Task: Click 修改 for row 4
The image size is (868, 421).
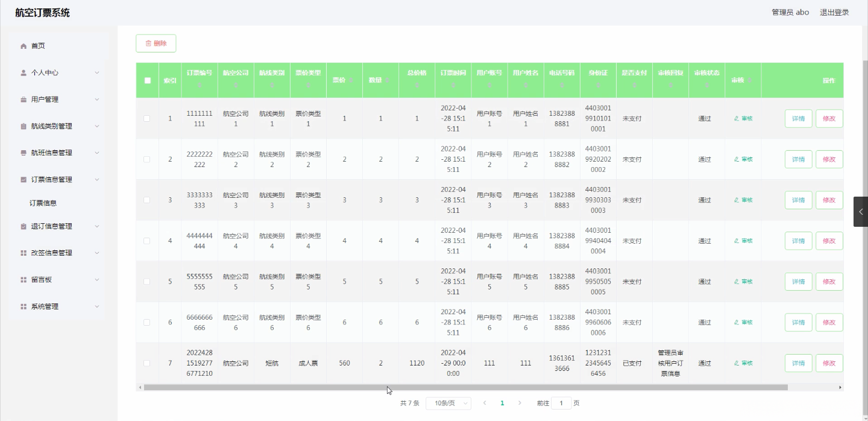Action: click(829, 241)
